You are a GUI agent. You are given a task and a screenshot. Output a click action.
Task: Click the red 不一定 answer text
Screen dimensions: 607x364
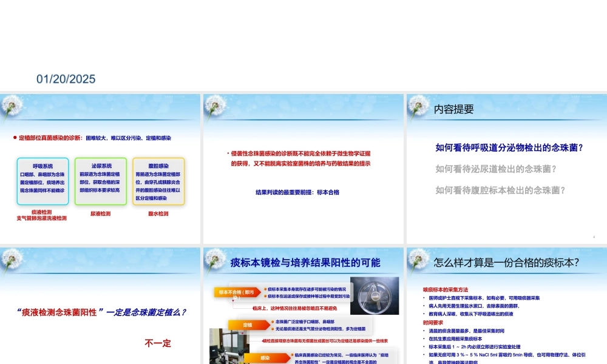click(158, 343)
